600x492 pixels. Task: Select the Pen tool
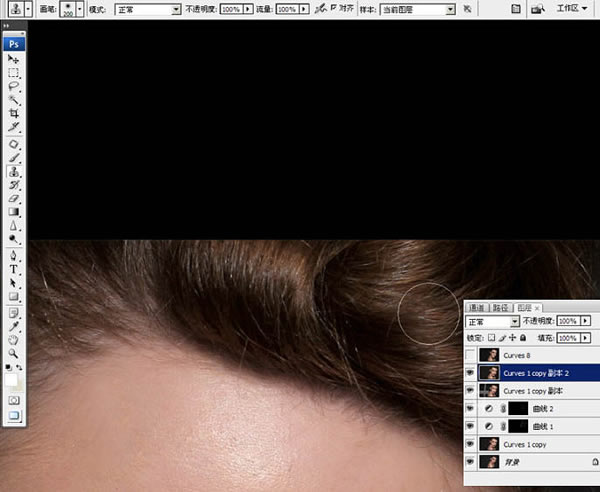(13, 256)
